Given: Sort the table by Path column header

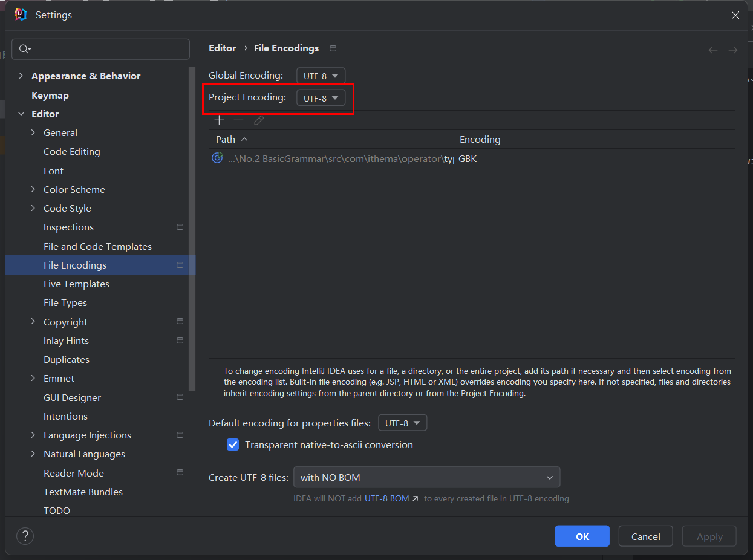Looking at the screenshot, I should tap(226, 139).
